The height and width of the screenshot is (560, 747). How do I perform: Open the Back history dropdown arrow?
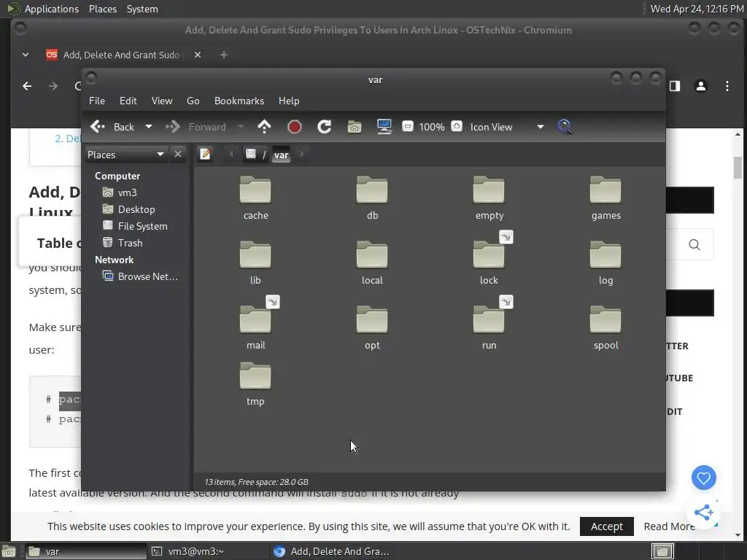click(x=149, y=127)
